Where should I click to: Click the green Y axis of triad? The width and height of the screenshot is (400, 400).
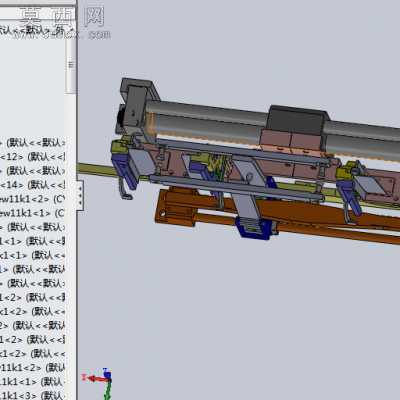107,390
